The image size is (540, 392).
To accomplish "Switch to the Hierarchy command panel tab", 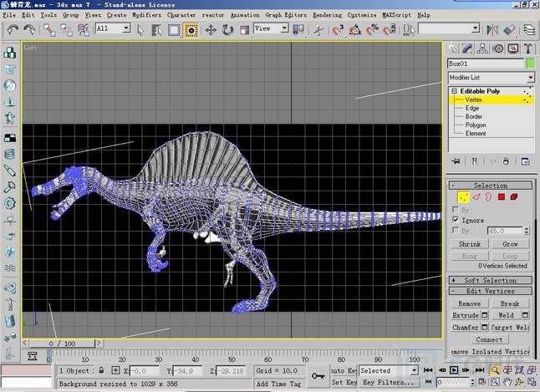I will tap(482, 48).
